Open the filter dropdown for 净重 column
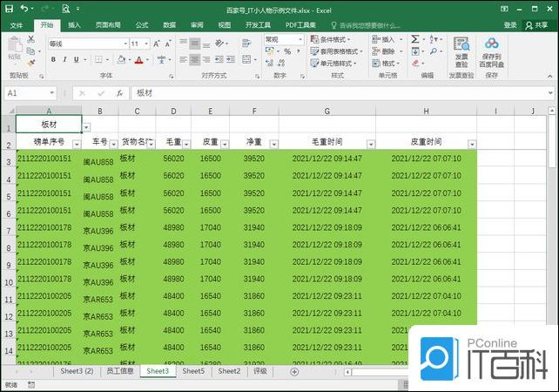559x392 pixels. click(x=273, y=144)
